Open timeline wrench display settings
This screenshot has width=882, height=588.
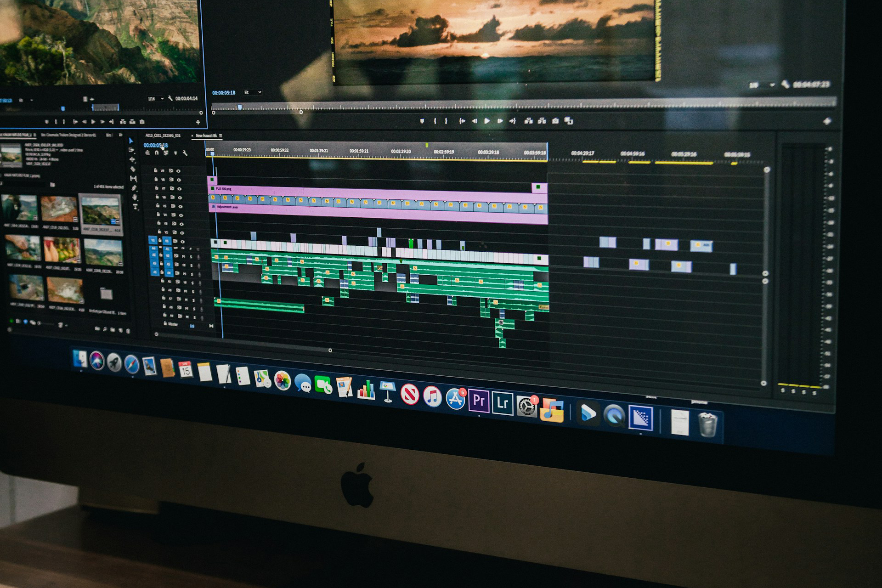[x=185, y=153]
